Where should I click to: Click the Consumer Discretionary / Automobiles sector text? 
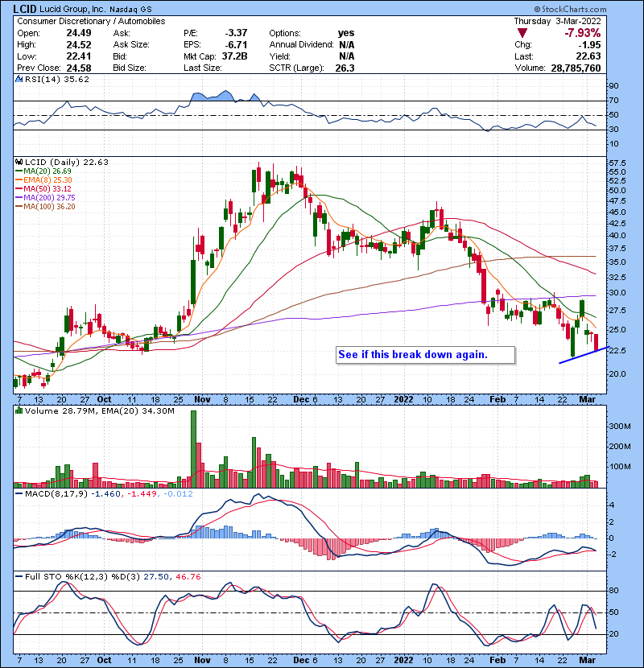tap(91, 21)
